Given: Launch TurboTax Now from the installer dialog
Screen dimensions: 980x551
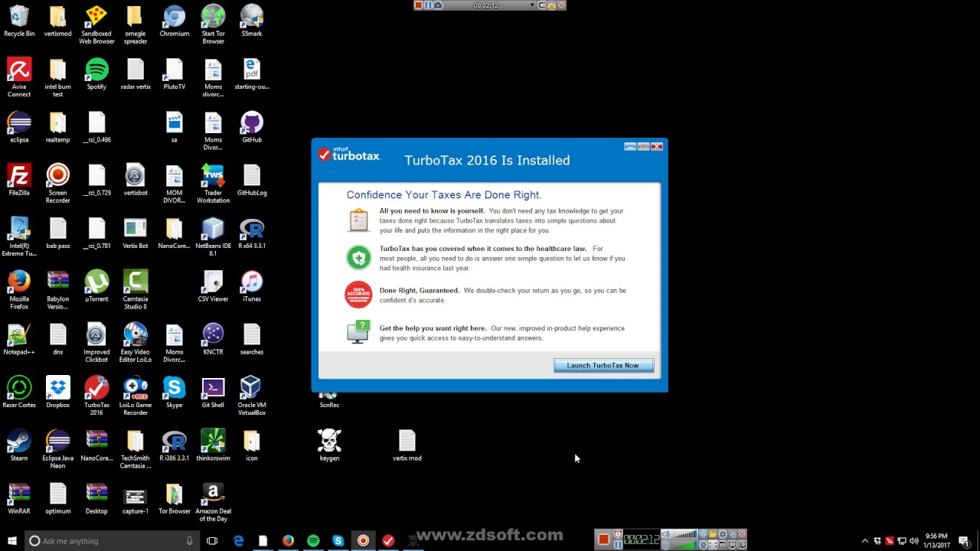Looking at the screenshot, I should pyautogui.click(x=603, y=365).
